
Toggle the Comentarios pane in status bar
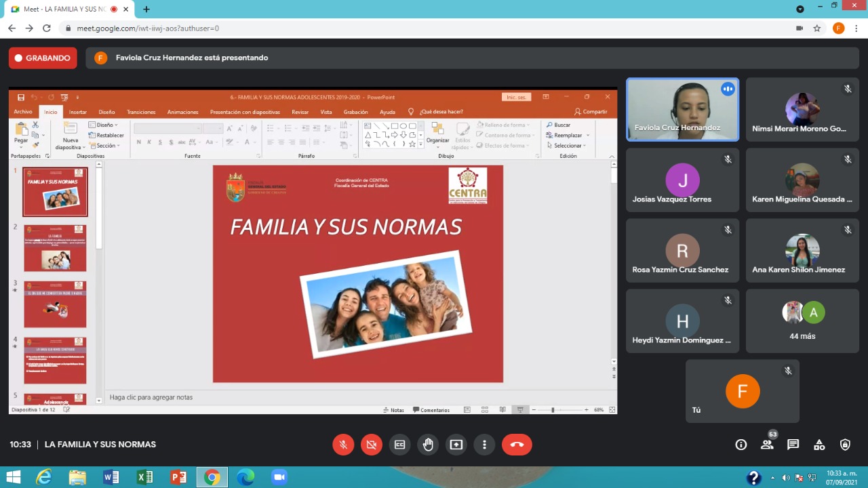point(431,410)
